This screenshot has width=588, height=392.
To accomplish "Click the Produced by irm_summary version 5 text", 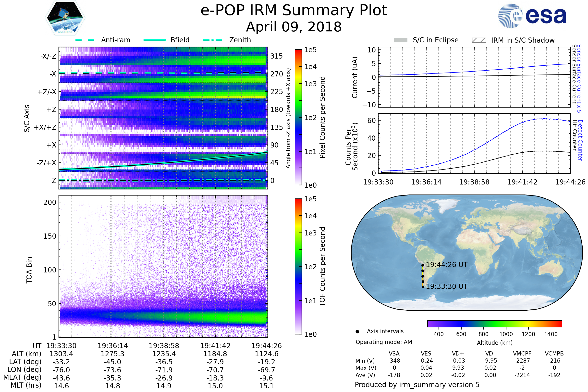I will tap(417, 384).
